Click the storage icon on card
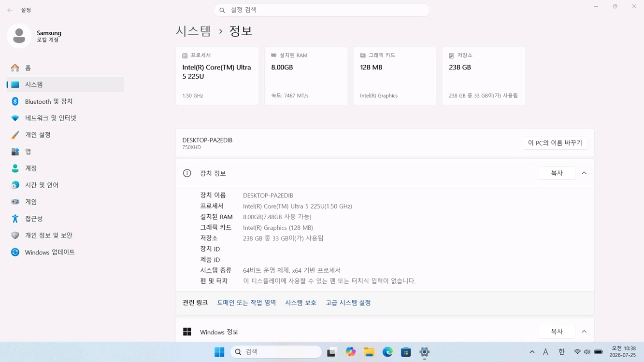Screen dimensions: 644x362 point(452,56)
